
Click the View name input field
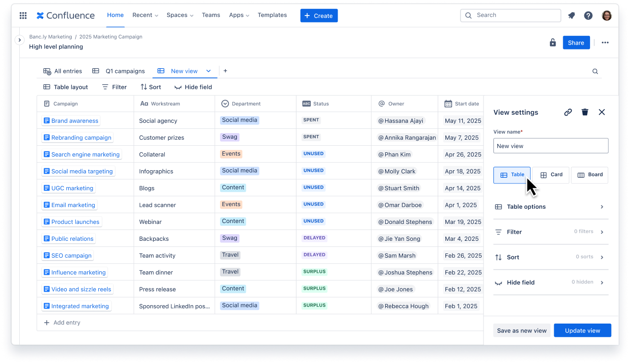[x=550, y=146]
